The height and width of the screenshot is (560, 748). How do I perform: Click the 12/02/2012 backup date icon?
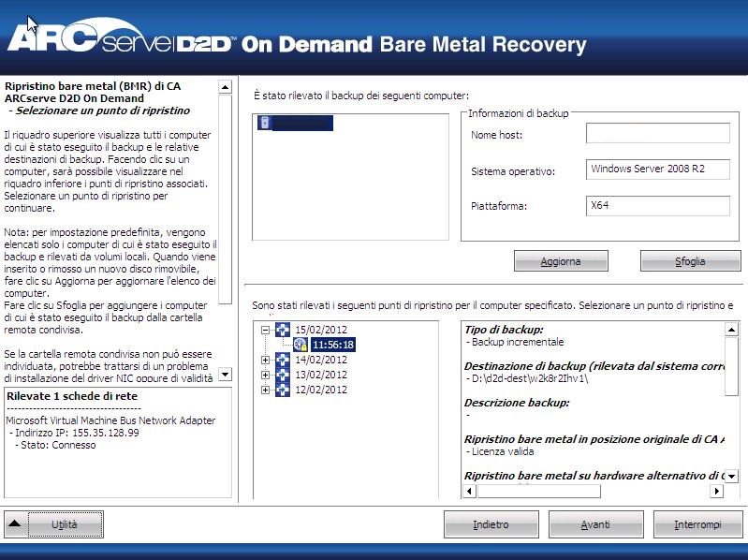point(282,390)
